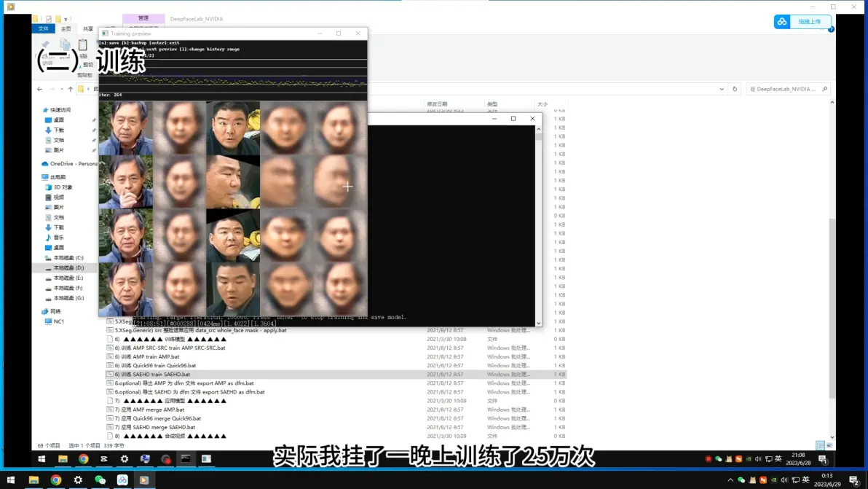The width and height of the screenshot is (868, 489).
Task: Click the Explorer forward navigation arrow
Action: point(52,89)
